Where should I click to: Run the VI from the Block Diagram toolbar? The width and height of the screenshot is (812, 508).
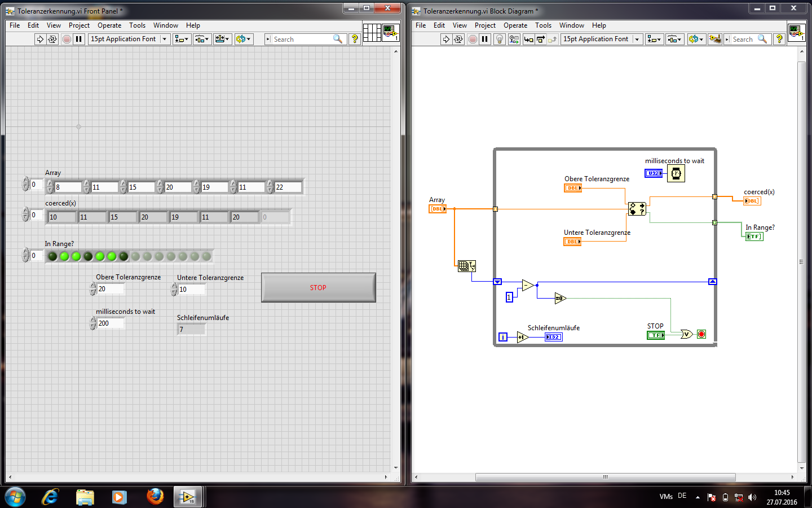coord(446,39)
